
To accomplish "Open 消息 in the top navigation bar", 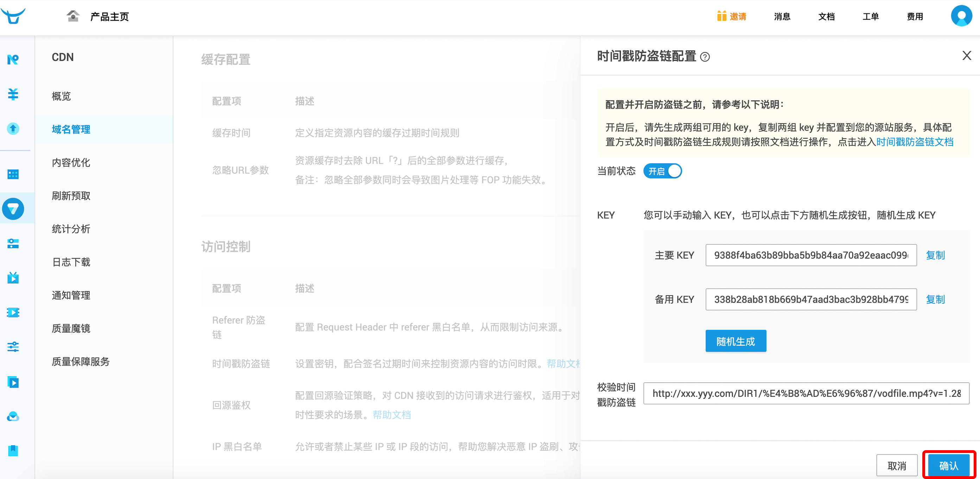I will [782, 17].
